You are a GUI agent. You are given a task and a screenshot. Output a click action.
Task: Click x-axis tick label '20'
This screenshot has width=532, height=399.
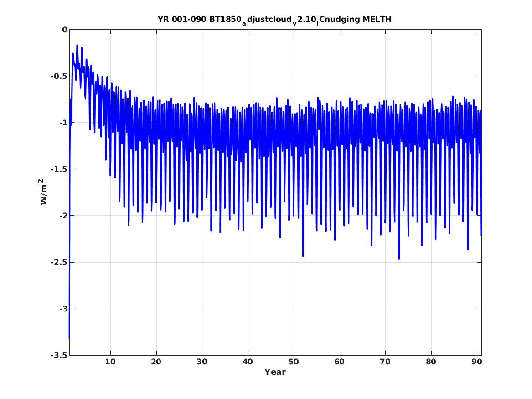coord(156,362)
